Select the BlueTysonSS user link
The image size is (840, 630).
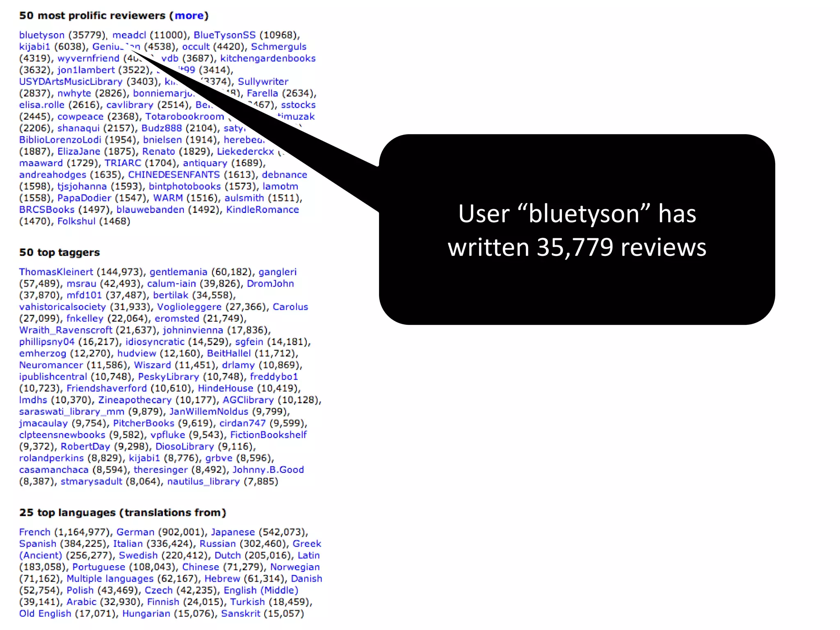(x=224, y=35)
